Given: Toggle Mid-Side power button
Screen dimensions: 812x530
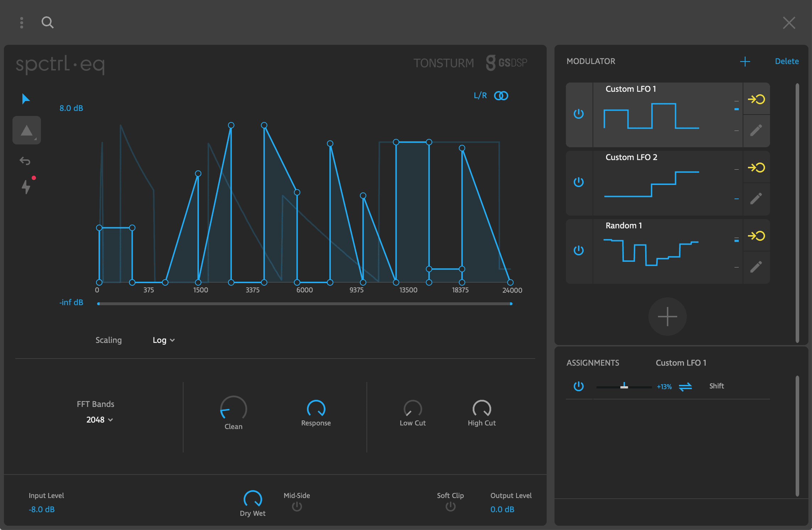Looking at the screenshot, I should pyautogui.click(x=297, y=507).
